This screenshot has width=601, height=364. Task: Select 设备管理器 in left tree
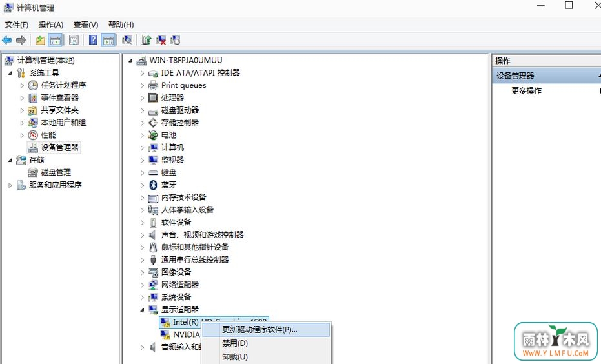coord(59,148)
